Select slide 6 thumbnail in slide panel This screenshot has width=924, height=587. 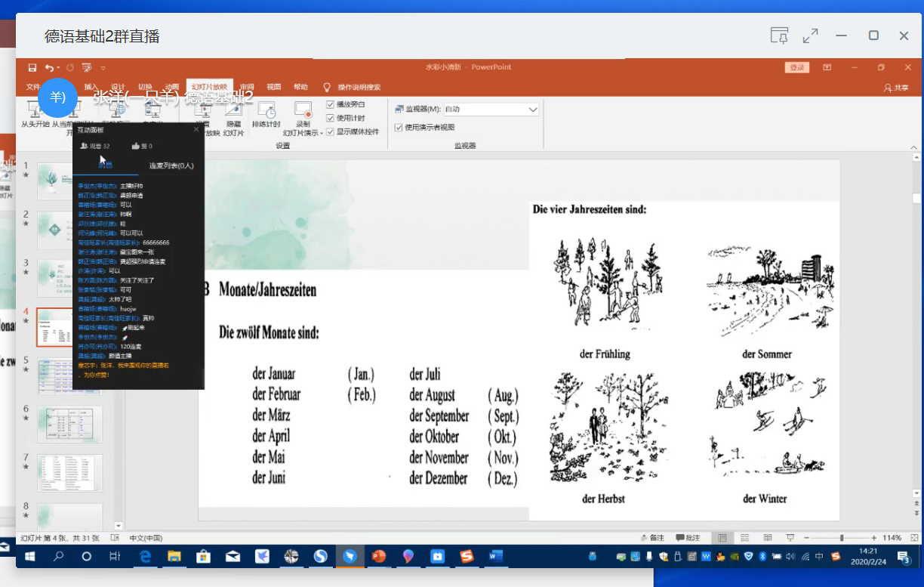coord(69,425)
